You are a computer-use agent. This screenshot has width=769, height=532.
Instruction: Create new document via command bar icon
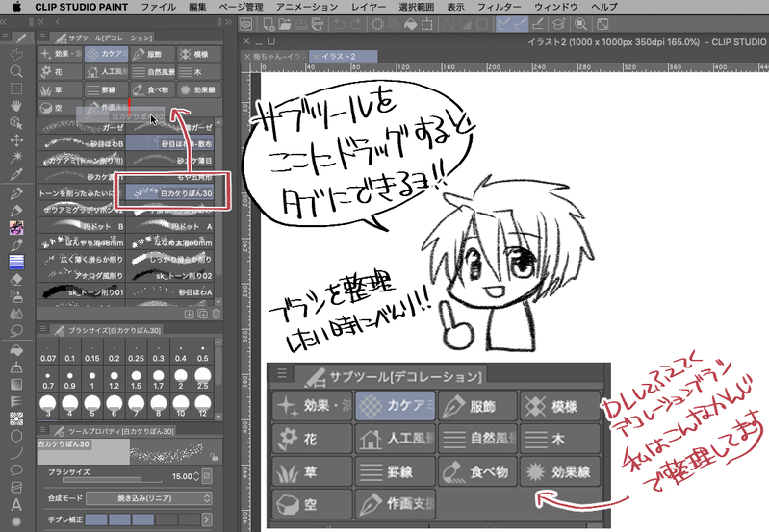tap(269, 23)
